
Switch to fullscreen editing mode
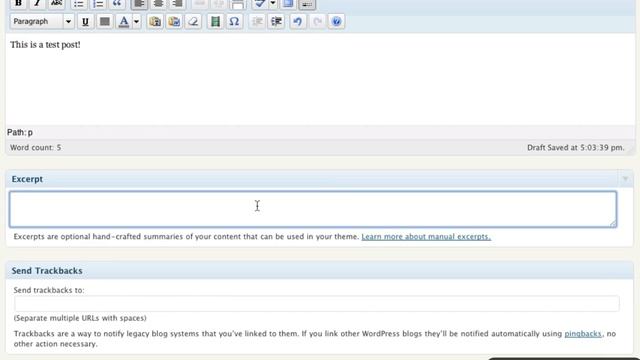pyautogui.click(x=288, y=4)
